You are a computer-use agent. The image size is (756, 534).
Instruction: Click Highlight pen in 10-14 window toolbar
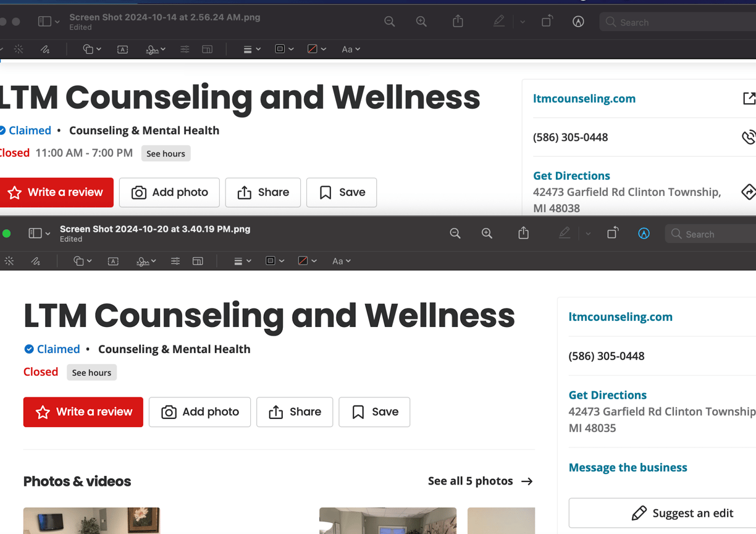coord(499,22)
